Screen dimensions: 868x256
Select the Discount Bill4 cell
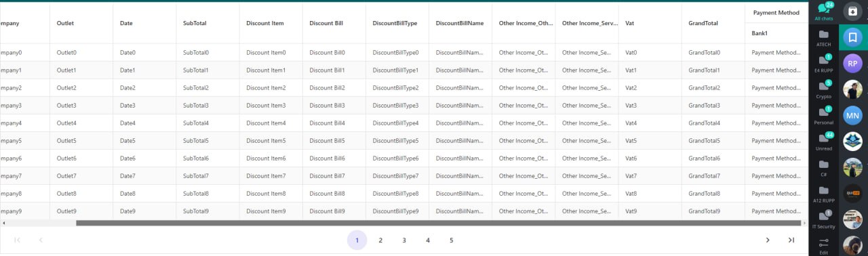tap(334, 123)
